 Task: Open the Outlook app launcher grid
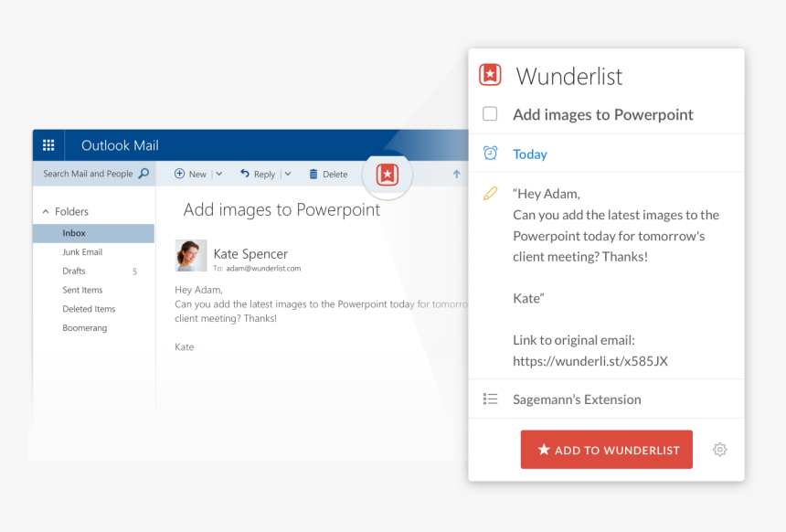(48, 145)
